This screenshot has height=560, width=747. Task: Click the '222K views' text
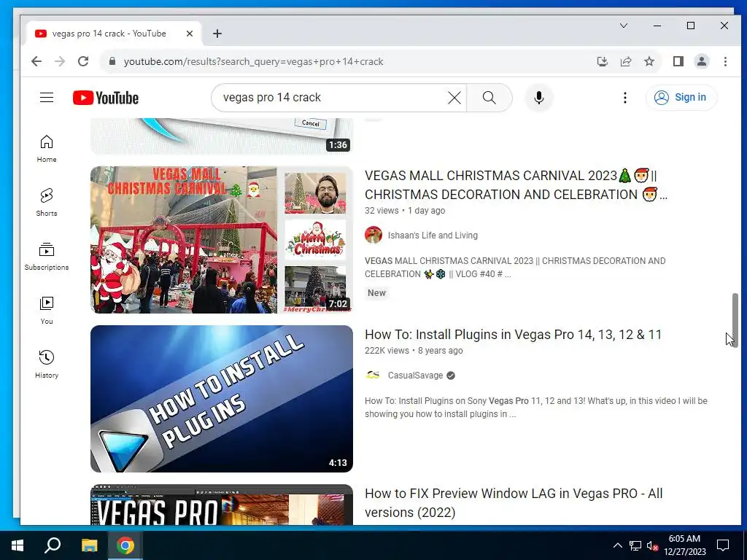[x=387, y=351]
